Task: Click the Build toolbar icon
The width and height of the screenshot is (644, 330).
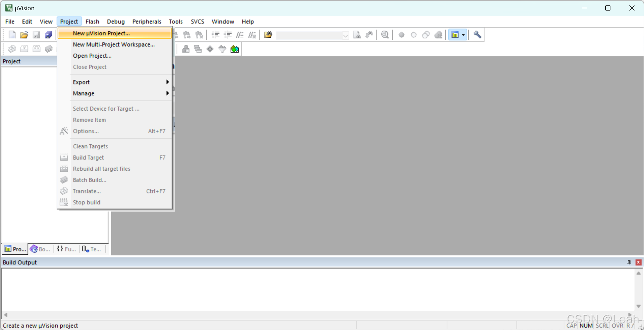Action: 24,49
